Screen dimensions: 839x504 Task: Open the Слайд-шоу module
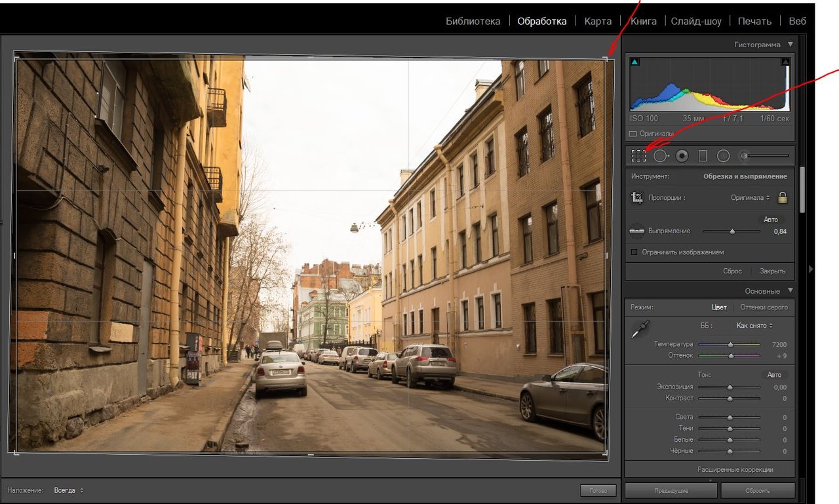tap(696, 21)
